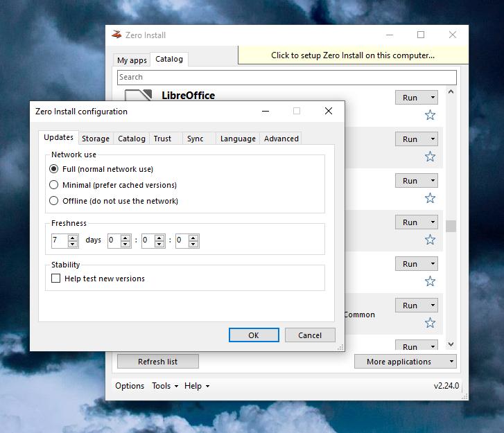504x433 pixels.
Task: Decrease the Freshness minutes value with down arrow
Action: click(x=159, y=244)
